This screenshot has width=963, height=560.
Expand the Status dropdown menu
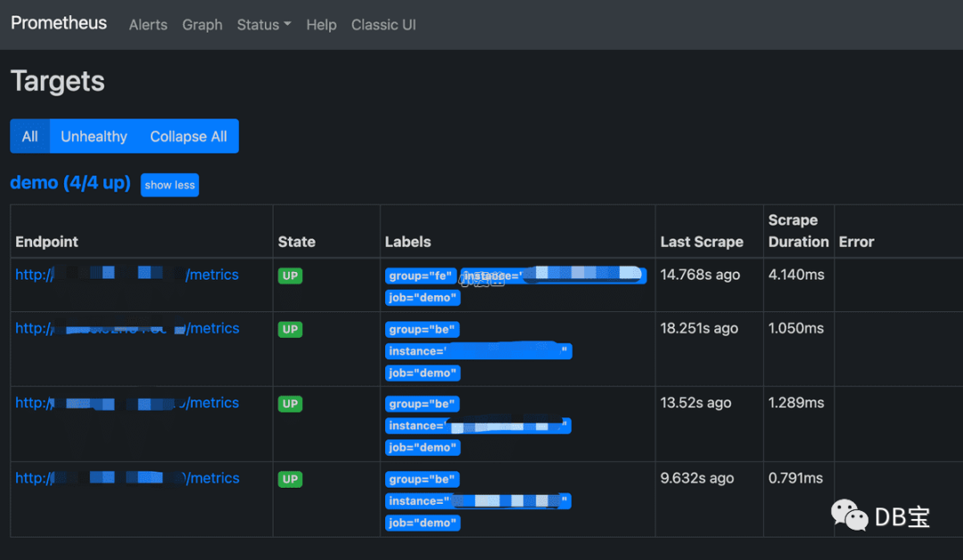click(264, 25)
